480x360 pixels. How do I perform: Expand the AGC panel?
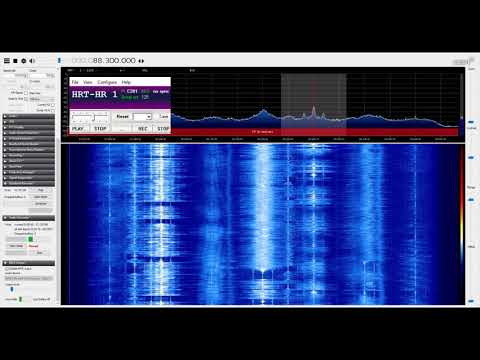click(29, 122)
